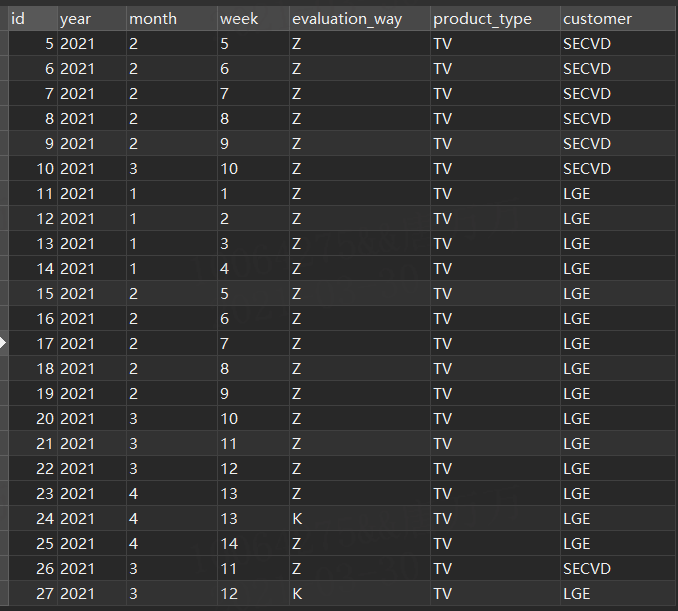Click the evaluation_way column header
Screen dimensions: 678x611
(360, 19)
